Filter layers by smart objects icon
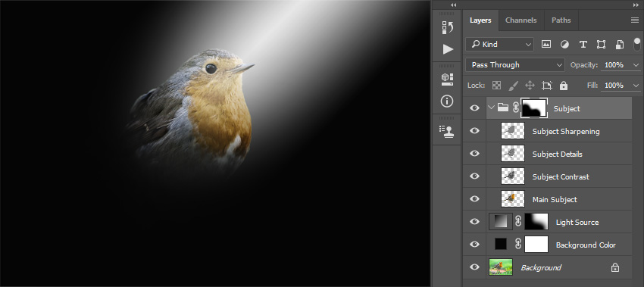The image size is (644, 287). tap(619, 45)
